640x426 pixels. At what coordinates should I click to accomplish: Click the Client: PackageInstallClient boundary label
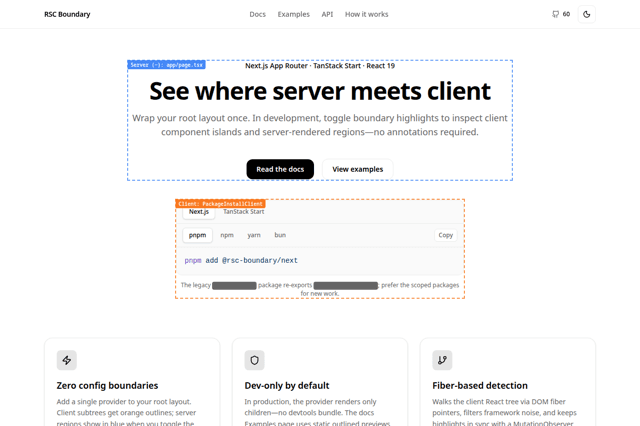(x=220, y=204)
